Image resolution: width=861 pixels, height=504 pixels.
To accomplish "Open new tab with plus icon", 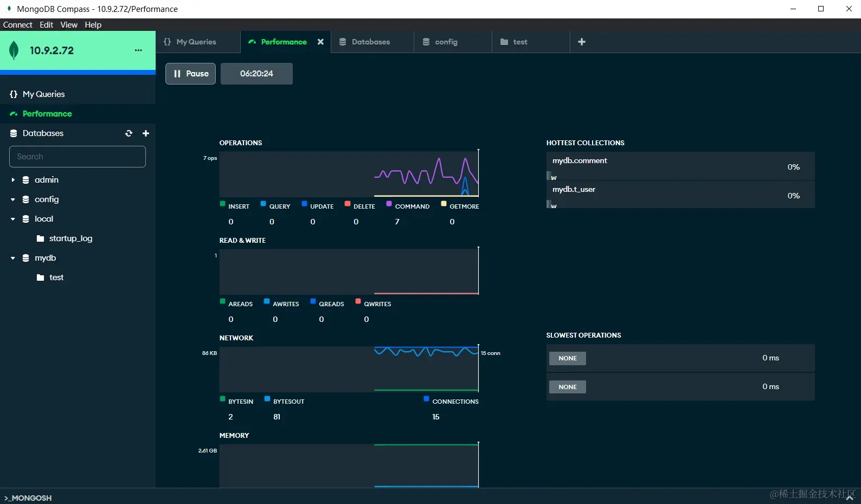I will pos(582,42).
